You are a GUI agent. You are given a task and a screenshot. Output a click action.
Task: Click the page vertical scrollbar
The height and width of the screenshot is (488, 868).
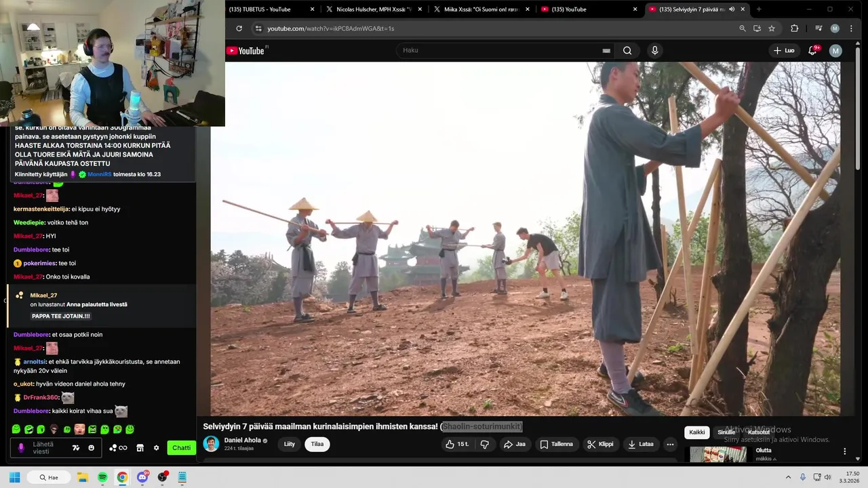point(858,108)
